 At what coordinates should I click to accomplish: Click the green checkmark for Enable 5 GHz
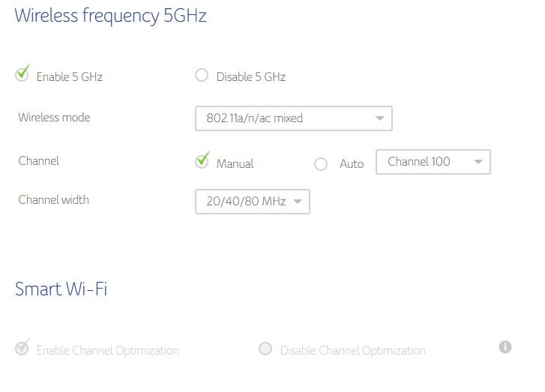click(x=22, y=74)
